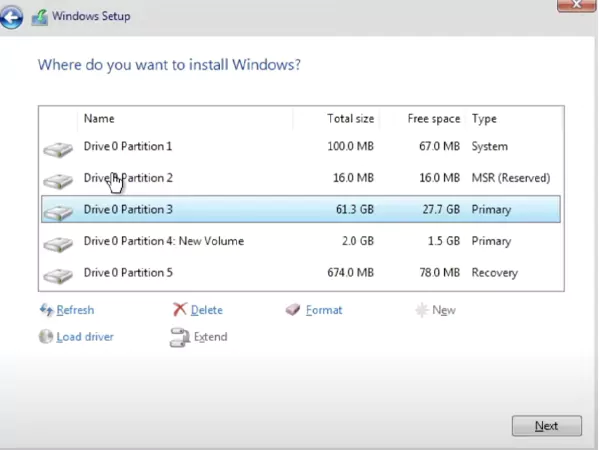Click the 78.0 MB free space value

tap(439, 272)
